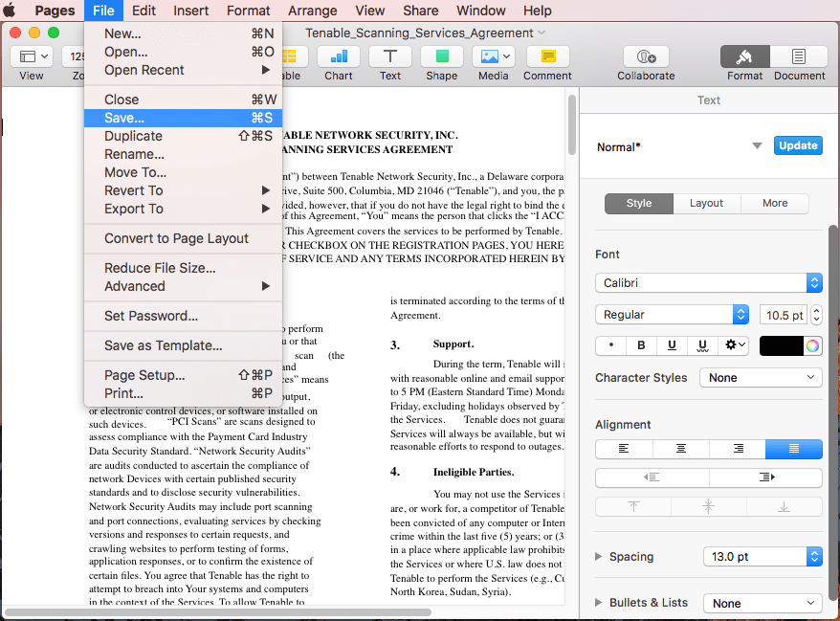Image resolution: width=840 pixels, height=621 pixels.
Task: Choose Set Password... menu item
Action: coord(184,316)
